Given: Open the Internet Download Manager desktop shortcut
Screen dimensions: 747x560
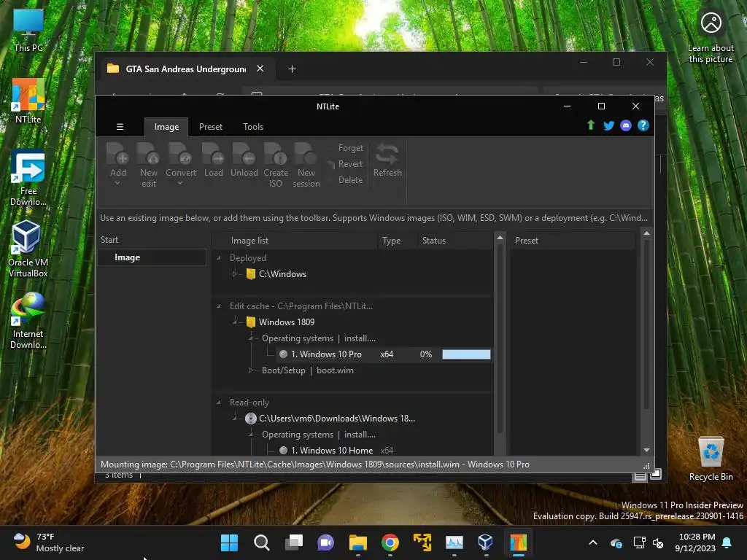Looking at the screenshot, I should (x=28, y=321).
